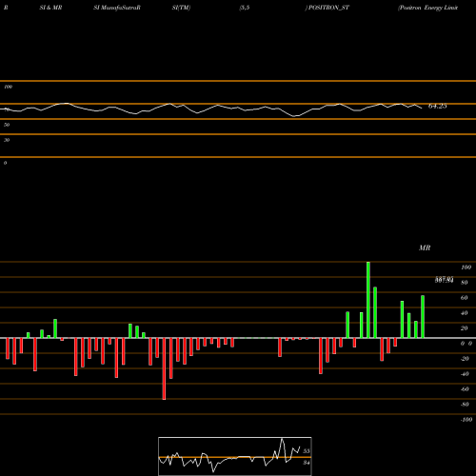Click the -100 label on MR axis

point(466,420)
